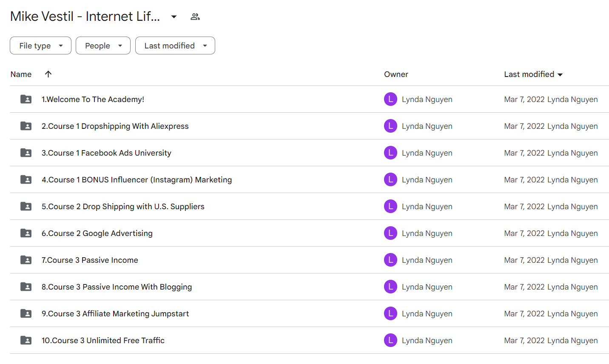Click folder icon beside 7.Course 3 Passive Income
This screenshot has height=364, width=609.
click(x=26, y=260)
